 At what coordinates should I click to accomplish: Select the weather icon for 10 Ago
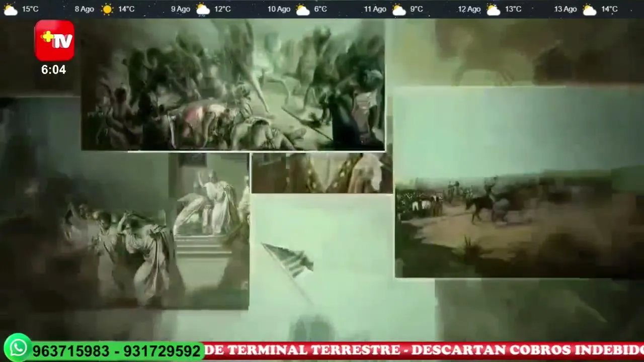[x=302, y=9]
